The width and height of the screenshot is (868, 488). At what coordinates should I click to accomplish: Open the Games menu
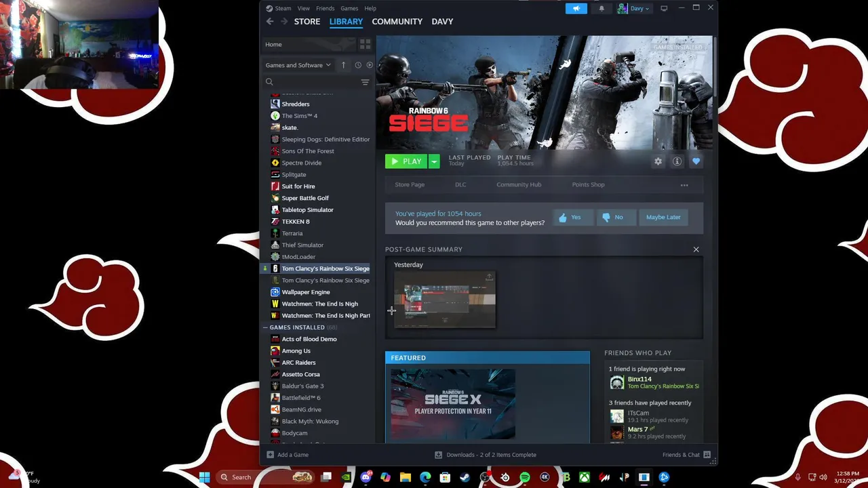click(349, 8)
